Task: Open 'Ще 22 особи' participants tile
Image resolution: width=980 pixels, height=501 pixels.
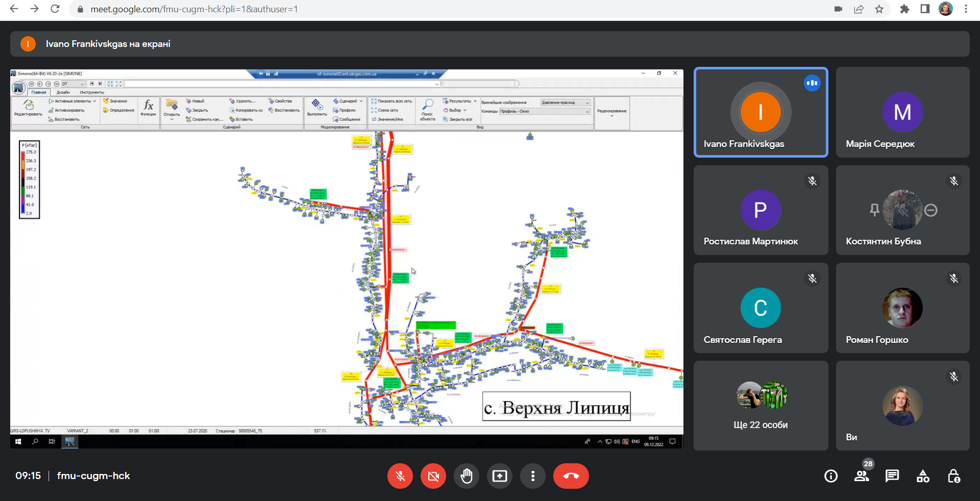Action: [761, 406]
